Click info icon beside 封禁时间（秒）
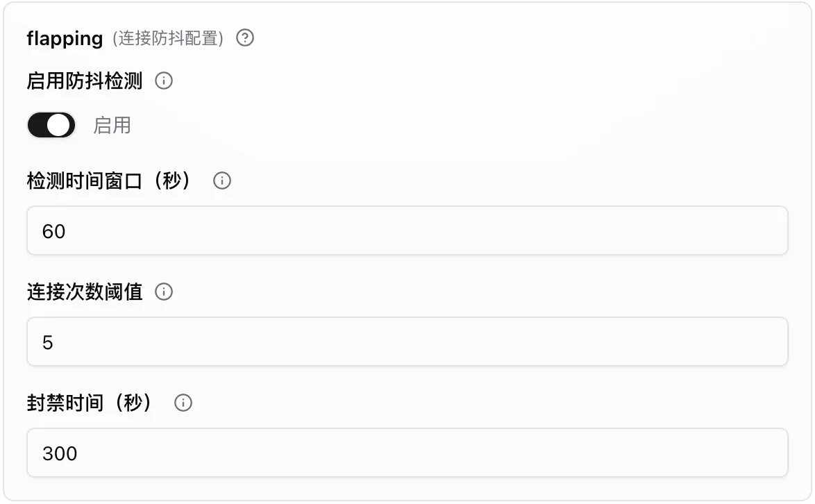 tap(183, 403)
